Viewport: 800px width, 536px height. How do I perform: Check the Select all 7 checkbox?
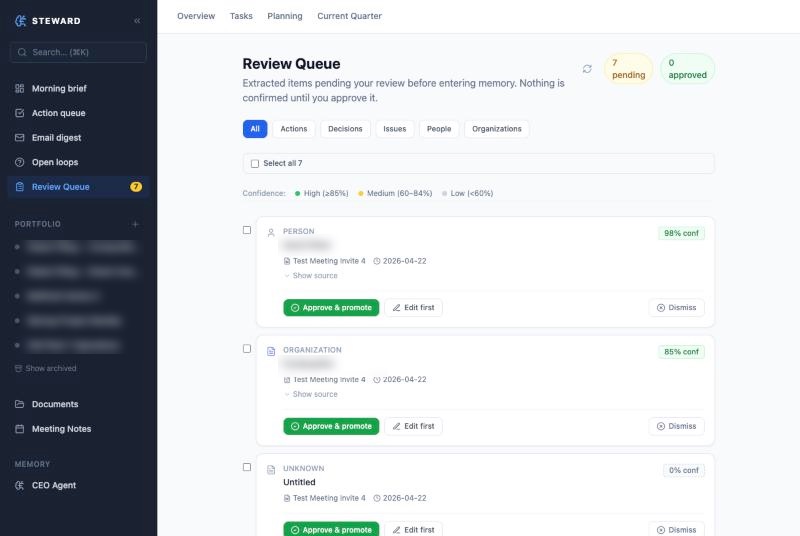[255, 163]
